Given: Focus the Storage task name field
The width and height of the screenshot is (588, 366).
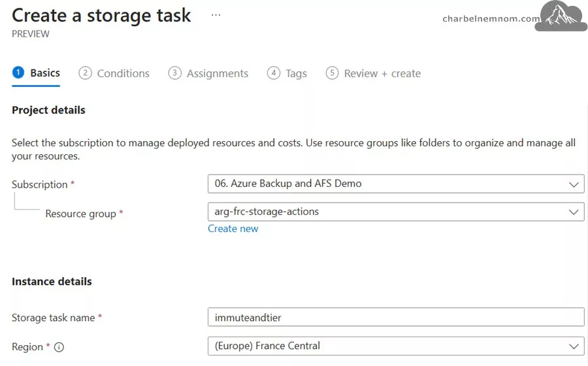Looking at the screenshot, I should click(396, 317).
